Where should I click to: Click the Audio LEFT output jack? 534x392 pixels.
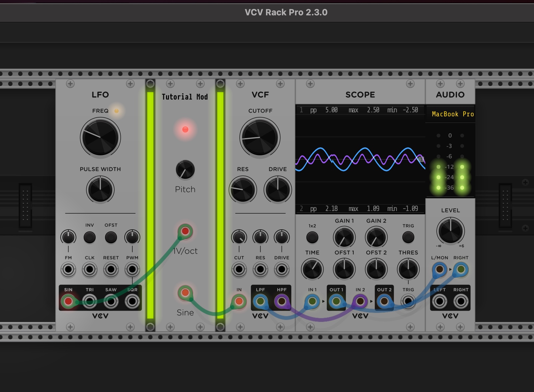[440, 301]
